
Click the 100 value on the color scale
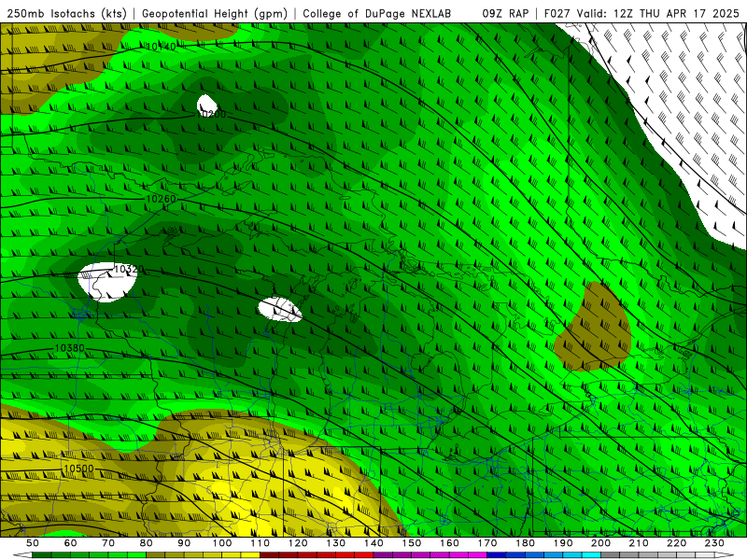[x=222, y=543]
